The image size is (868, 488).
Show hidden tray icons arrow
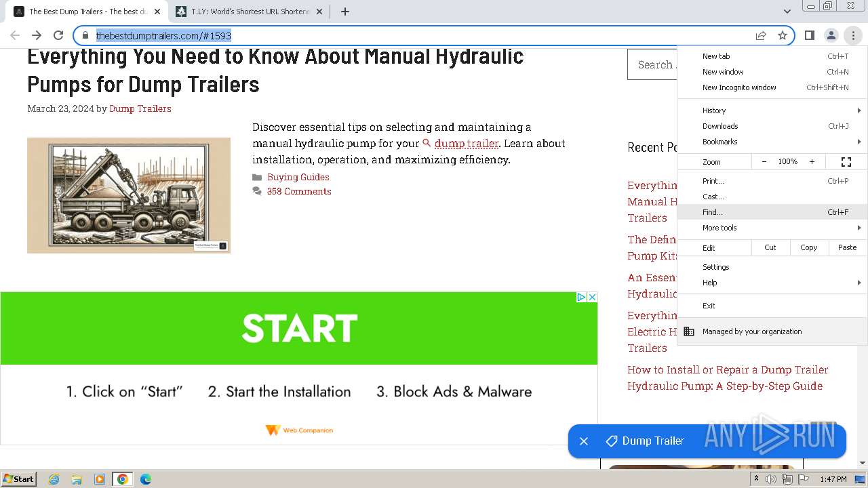(x=756, y=479)
